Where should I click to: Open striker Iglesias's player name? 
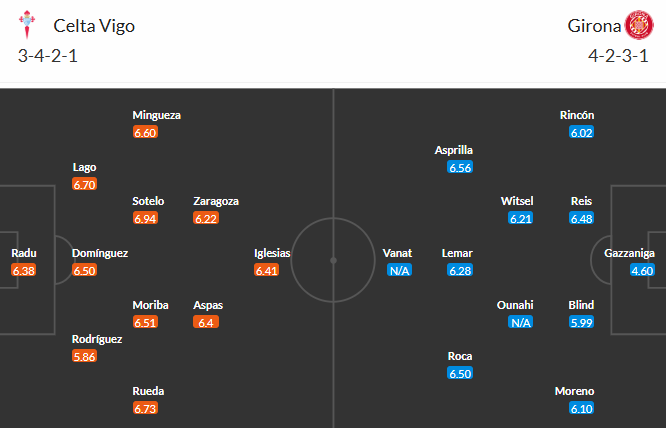[x=273, y=253]
